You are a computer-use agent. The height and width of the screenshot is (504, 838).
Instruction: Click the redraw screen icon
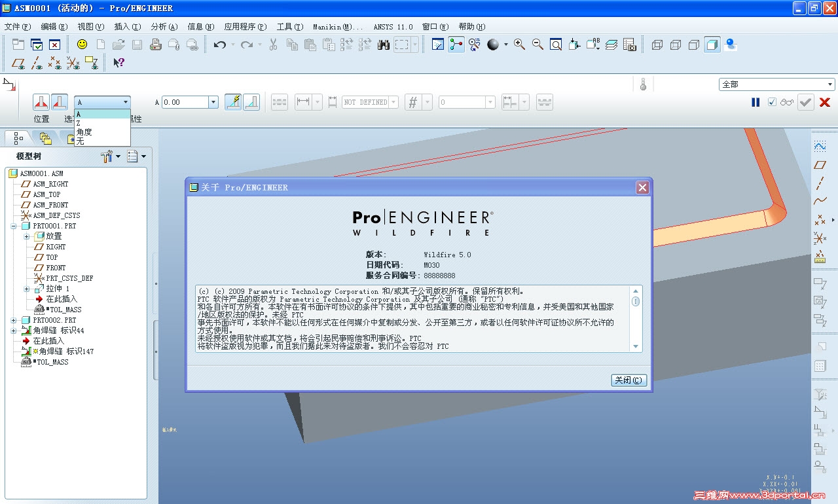click(438, 45)
